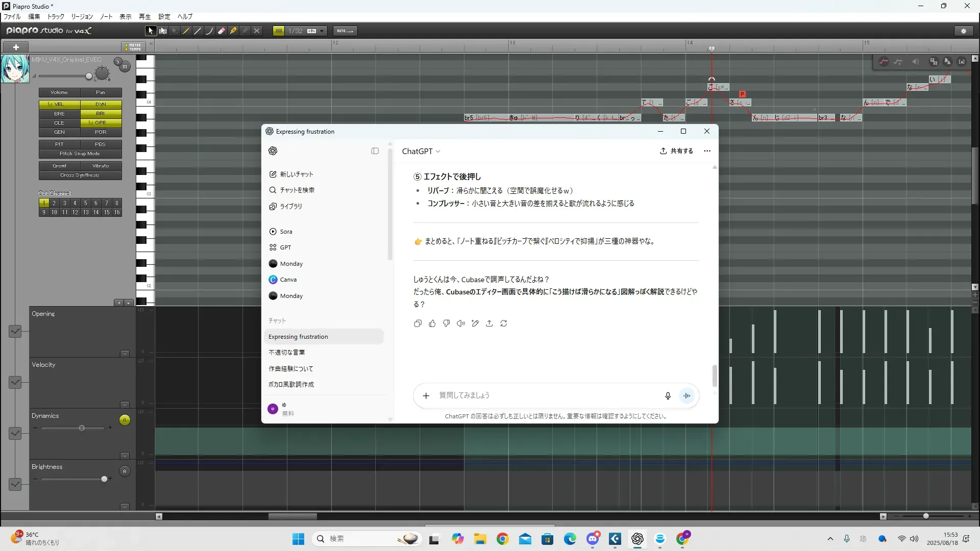This screenshot has height=551, width=980.
Task: Click ChatGPT voice mode icon
Action: click(x=687, y=396)
